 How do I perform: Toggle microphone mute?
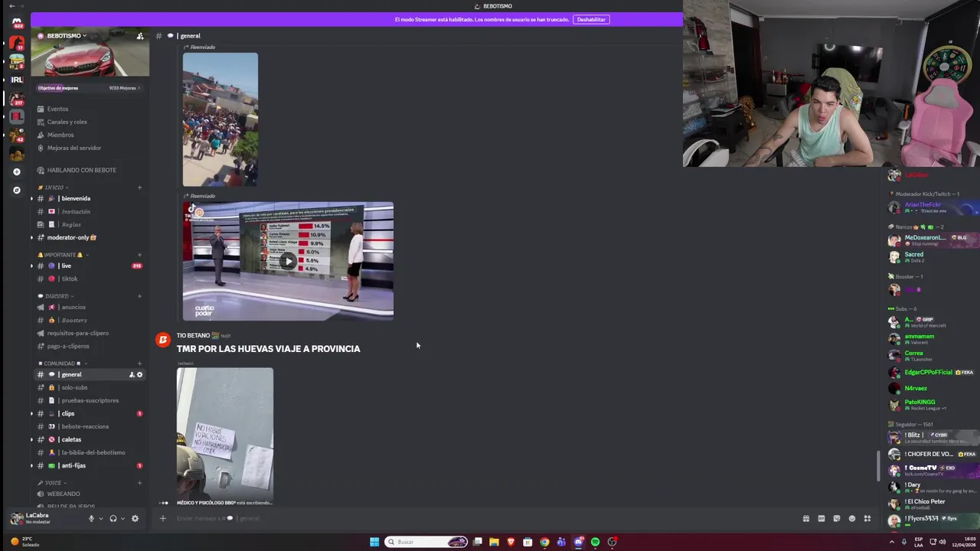pos(91,518)
